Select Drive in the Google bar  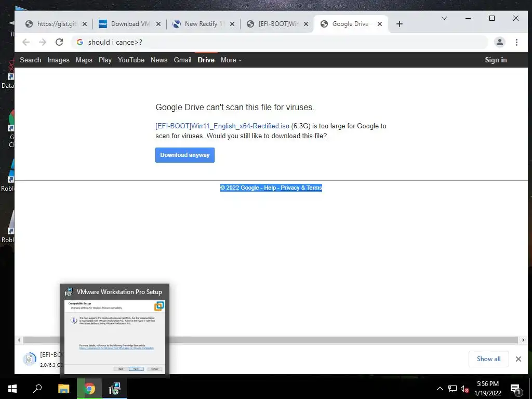(206, 60)
